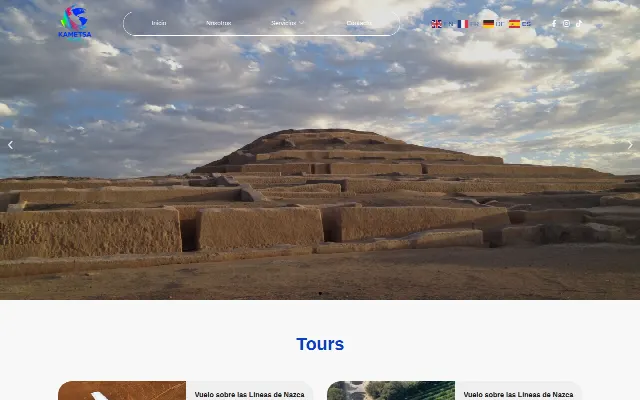The image size is (640, 400).
Task: Open the Facebook page icon
Action: point(554,24)
